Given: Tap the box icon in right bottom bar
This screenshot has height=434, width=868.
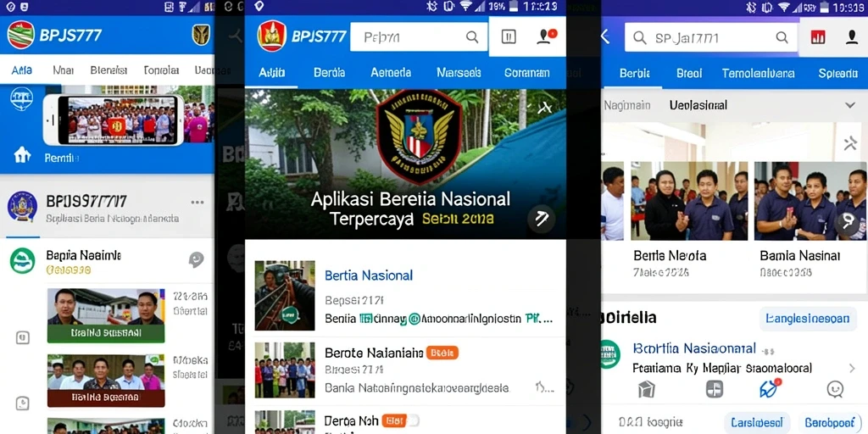Looking at the screenshot, I should coord(646,389).
